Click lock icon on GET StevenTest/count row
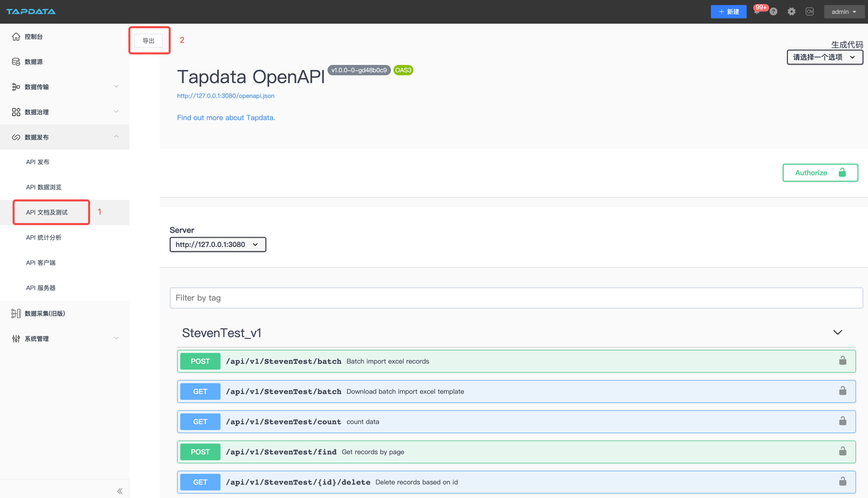868x498 pixels. coord(842,421)
